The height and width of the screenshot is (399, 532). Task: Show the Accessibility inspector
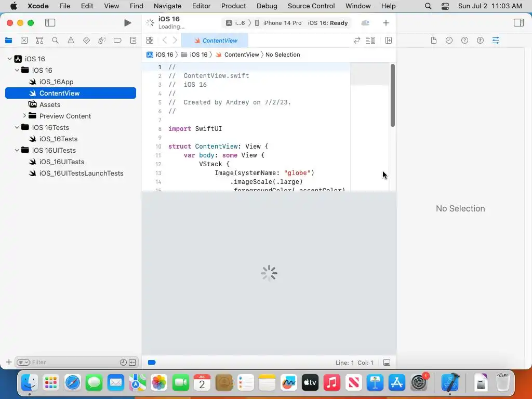click(480, 41)
